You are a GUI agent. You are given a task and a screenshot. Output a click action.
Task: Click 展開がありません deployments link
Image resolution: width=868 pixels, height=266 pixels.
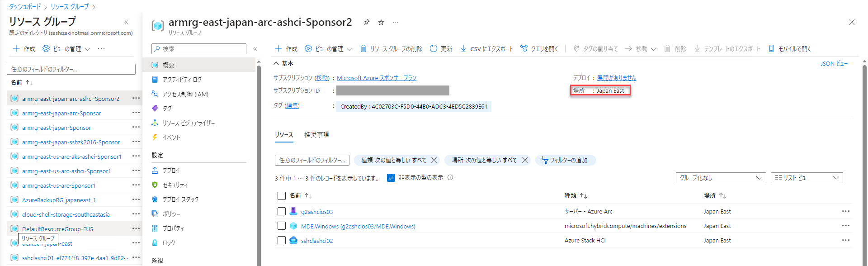[x=617, y=78]
